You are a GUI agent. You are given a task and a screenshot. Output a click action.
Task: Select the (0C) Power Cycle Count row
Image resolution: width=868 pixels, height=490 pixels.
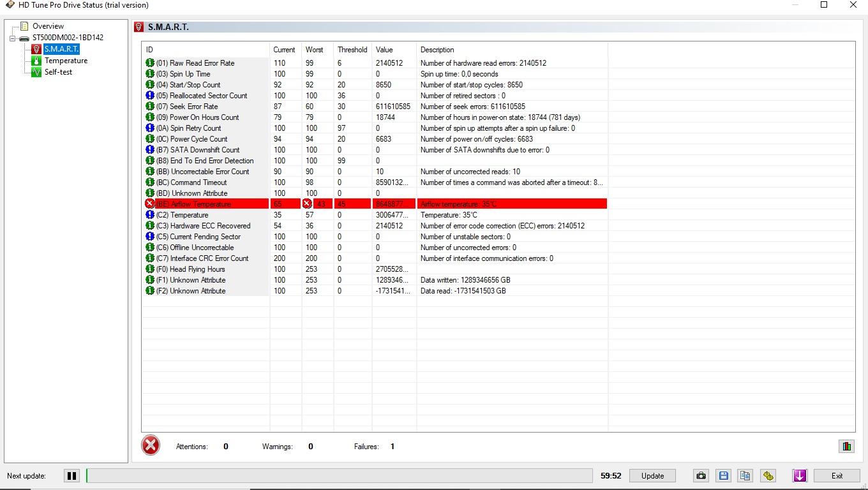pos(375,139)
